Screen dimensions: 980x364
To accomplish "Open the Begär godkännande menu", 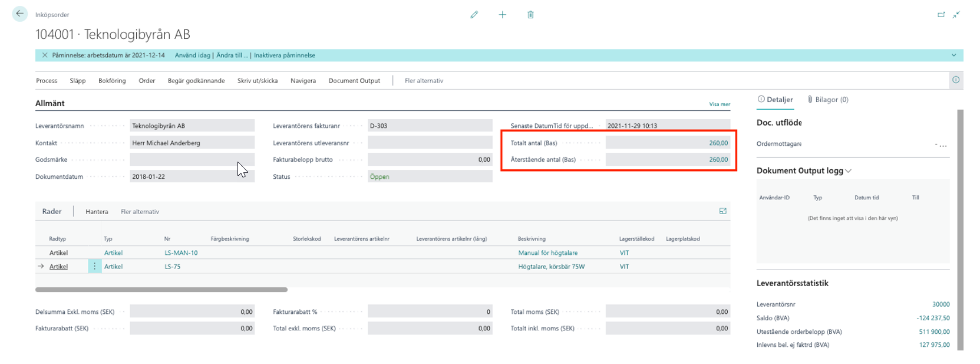I will pyautogui.click(x=196, y=81).
